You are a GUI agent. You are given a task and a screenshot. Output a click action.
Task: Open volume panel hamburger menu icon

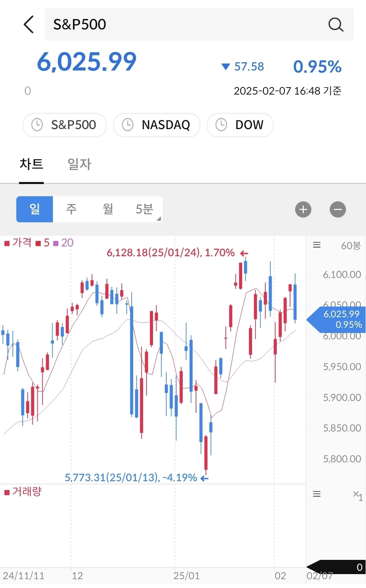pos(316,494)
